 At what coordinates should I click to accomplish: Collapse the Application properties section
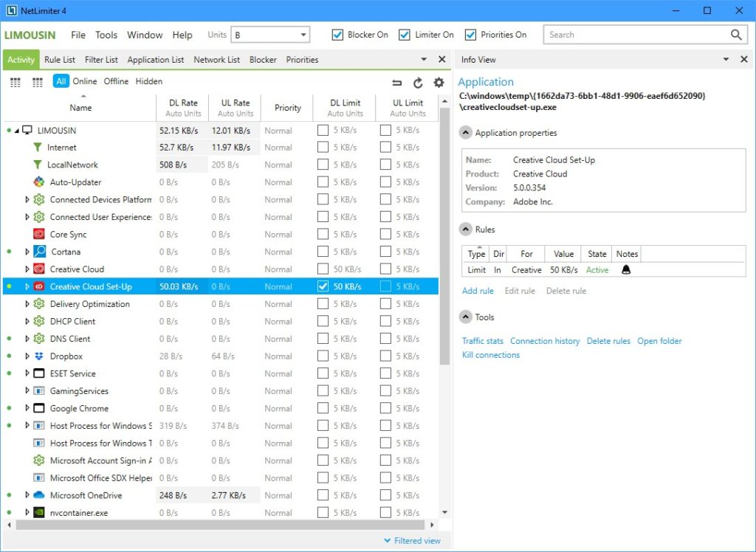pyautogui.click(x=466, y=133)
